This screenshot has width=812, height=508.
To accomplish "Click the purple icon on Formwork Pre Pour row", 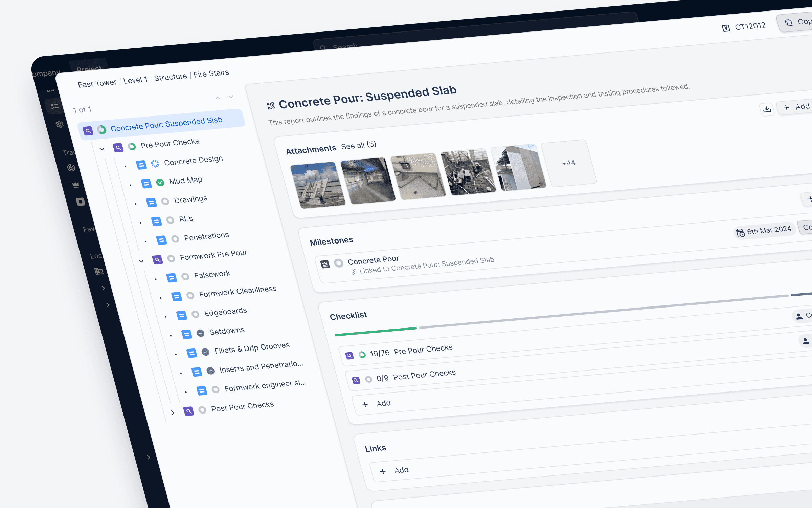I will coord(157,260).
